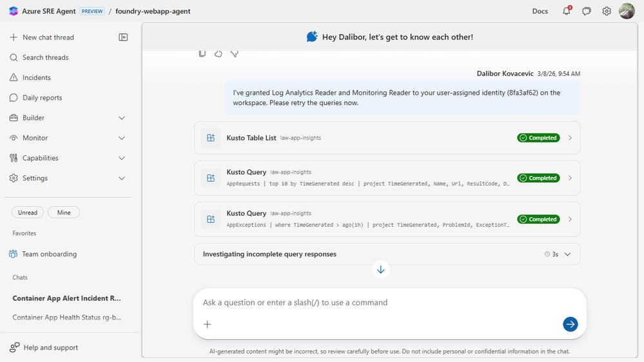Open Container App Health Status chat
Image resolution: width=644 pixels, height=362 pixels.
[x=66, y=318]
